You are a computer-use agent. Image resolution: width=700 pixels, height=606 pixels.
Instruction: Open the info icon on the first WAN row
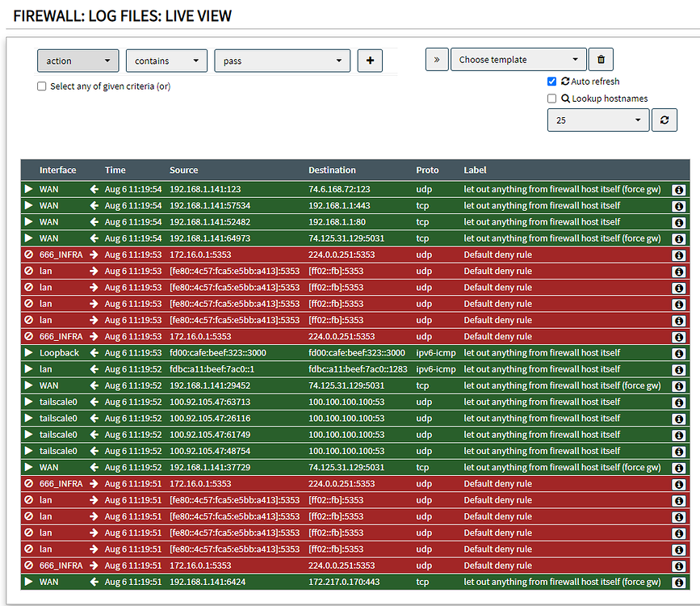coord(678,189)
